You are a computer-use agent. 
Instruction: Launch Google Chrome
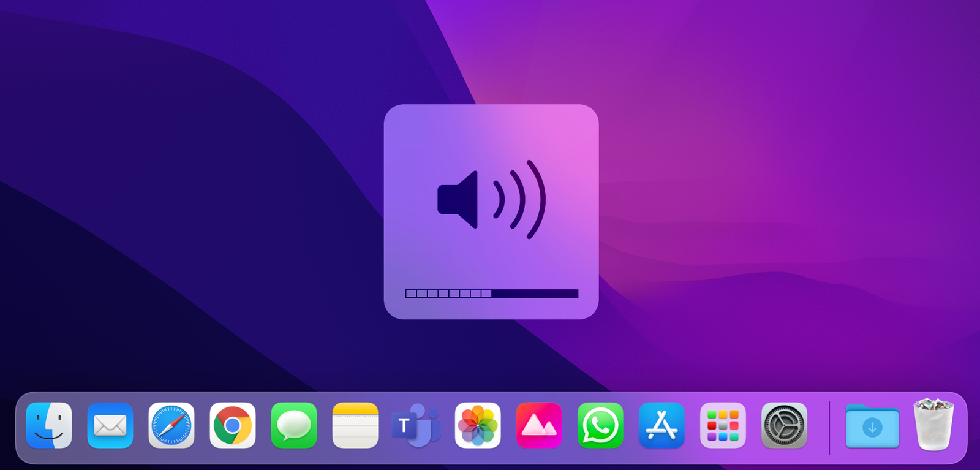(x=233, y=425)
